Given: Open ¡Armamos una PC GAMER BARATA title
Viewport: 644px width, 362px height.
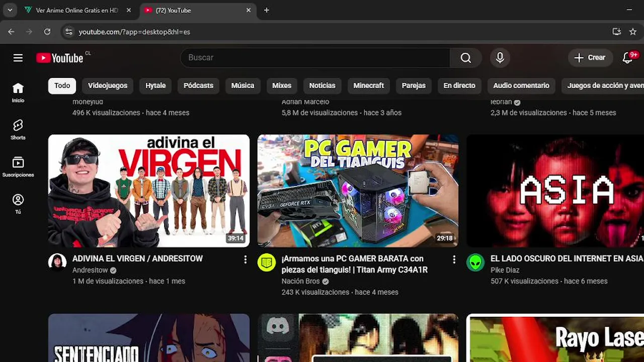Looking at the screenshot, I should tap(355, 264).
